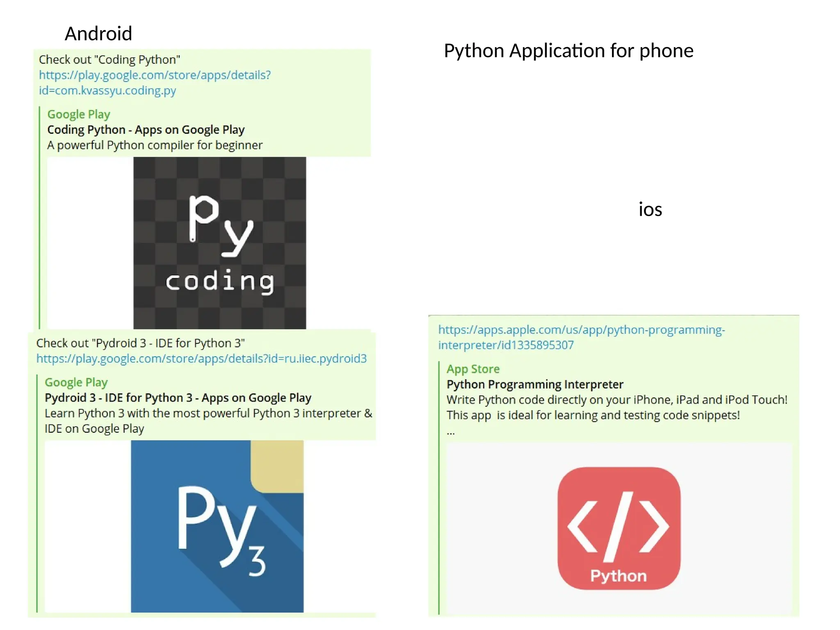Click the first green Google Play label
Image resolution: width=840 pixels, height=630 pixels.
78,114
